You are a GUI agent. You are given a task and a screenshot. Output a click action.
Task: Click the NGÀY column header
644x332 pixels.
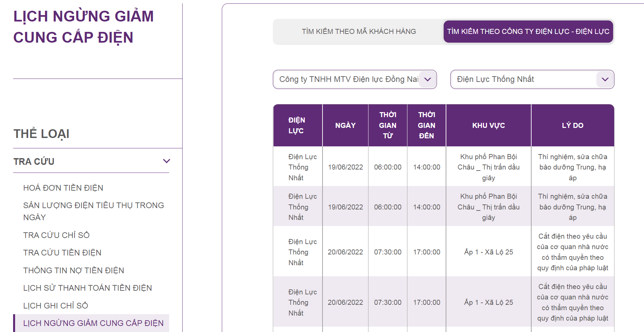345,125
